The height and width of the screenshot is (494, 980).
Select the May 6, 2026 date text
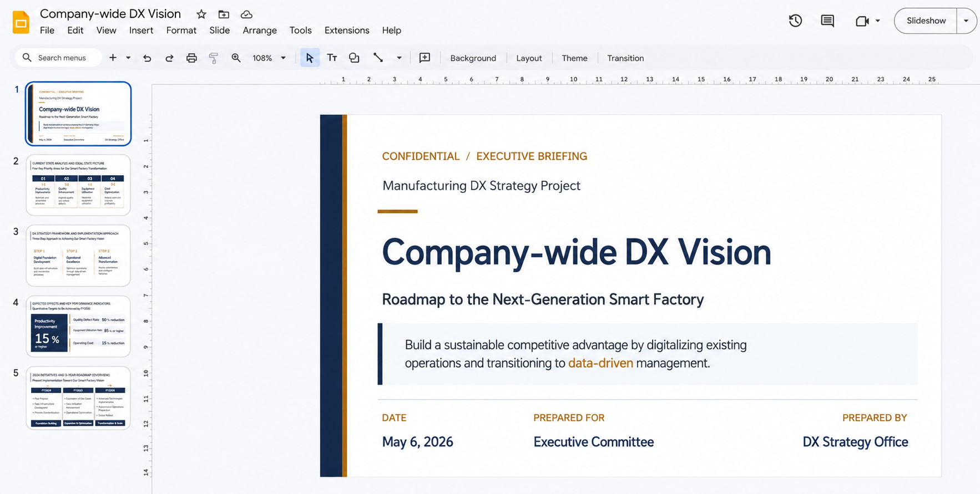417,442
